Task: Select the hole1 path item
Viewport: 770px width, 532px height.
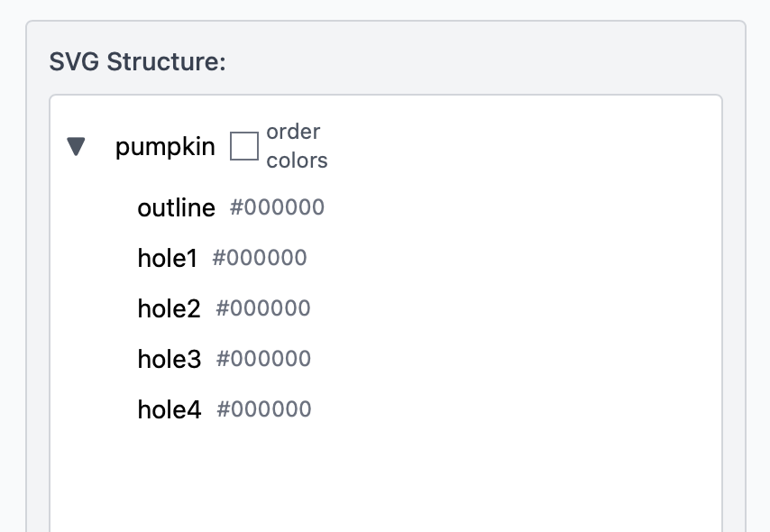Action: point(167,259)
